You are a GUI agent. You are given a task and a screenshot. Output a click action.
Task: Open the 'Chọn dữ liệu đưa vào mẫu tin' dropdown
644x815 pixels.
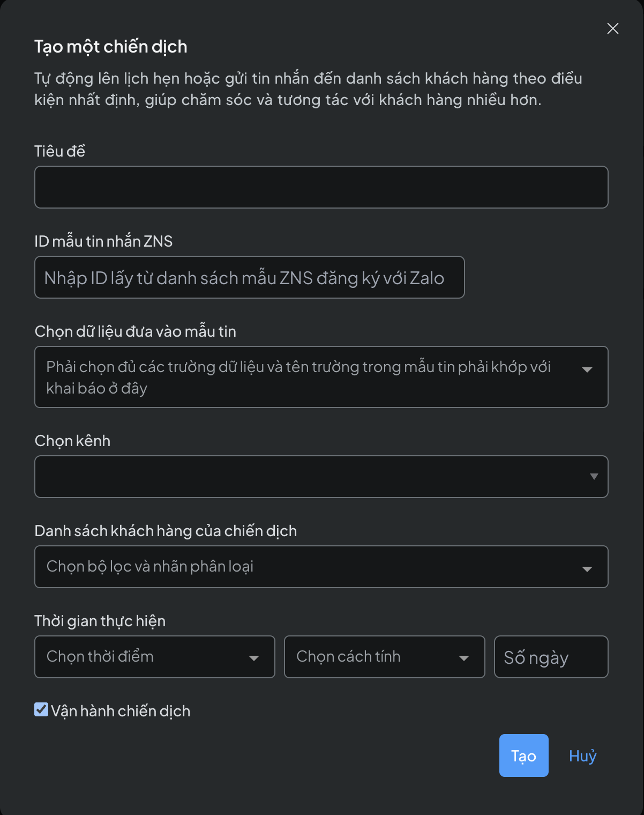tap(300, 377)
